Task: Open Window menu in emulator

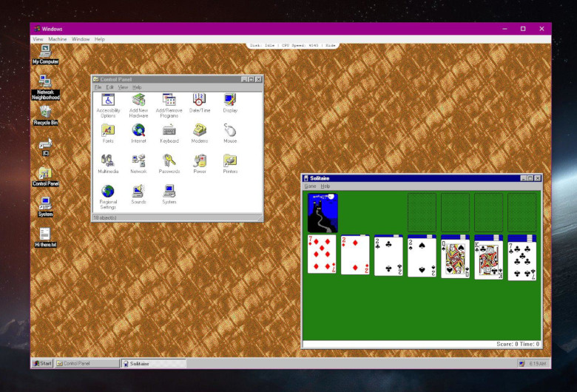Action: click(81, 39)
